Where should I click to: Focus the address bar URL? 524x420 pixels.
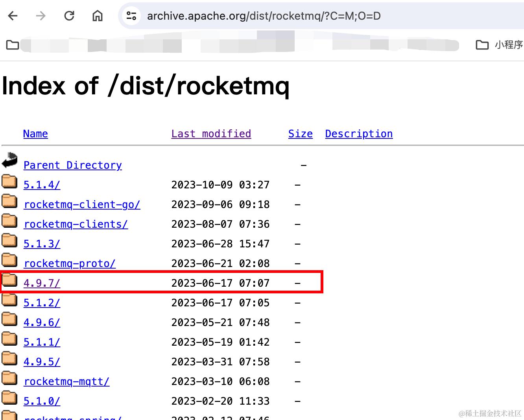pos(264,16)
